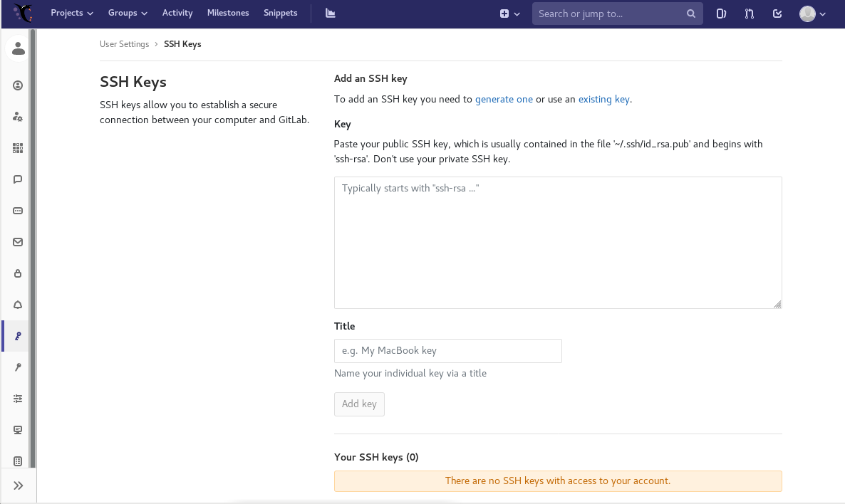Open the To-Do list checkmark icon
Viewport: 845px width, 504px height.
(777, 14)
